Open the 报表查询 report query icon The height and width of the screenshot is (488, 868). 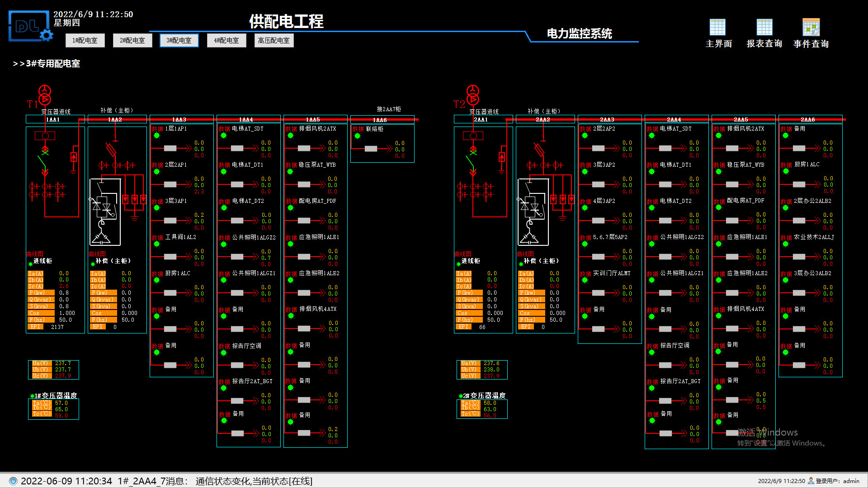[x=764, y=28]
